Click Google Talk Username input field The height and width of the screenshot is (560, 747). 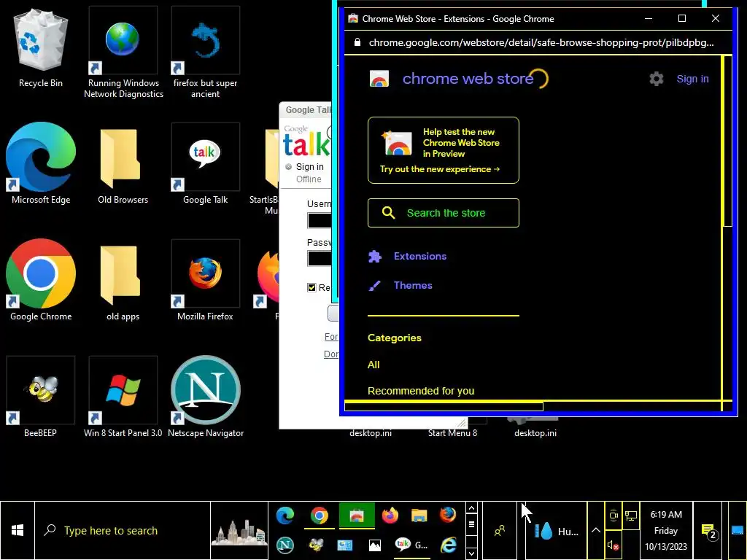point(320,220)
